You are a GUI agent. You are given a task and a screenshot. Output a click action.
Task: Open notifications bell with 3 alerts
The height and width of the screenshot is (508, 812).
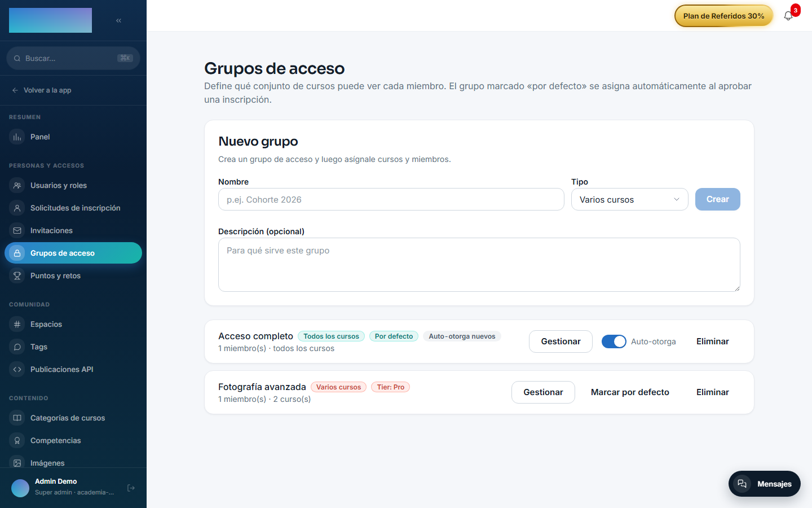(x=788, y=16)
